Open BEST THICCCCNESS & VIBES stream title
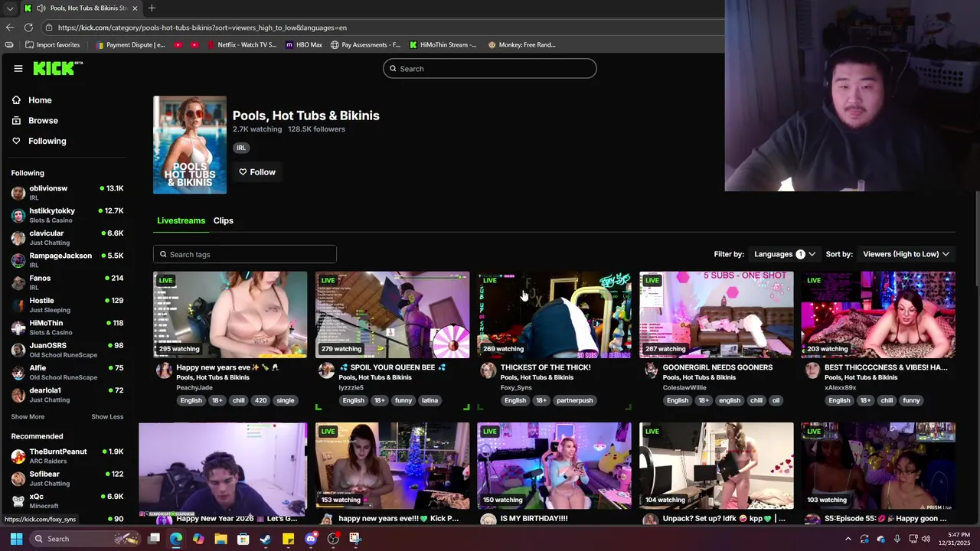 click(886, 367)
